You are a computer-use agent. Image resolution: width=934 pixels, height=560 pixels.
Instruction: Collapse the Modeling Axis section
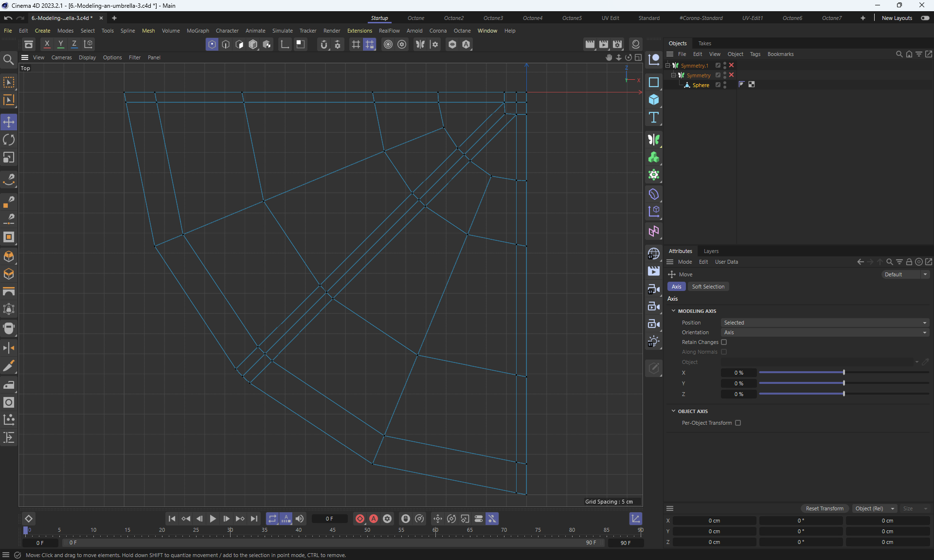[674, 311]
